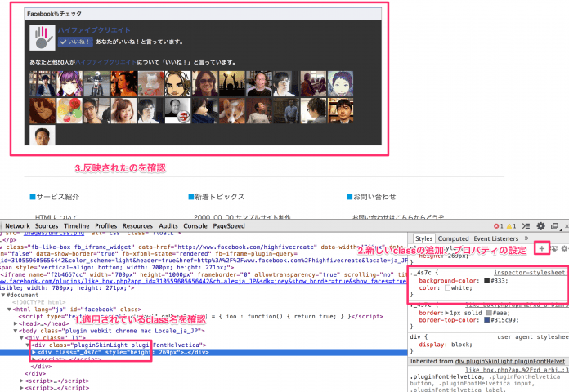Open the corgi dog avatar
569x392 pixels.
tap(232, 110)
